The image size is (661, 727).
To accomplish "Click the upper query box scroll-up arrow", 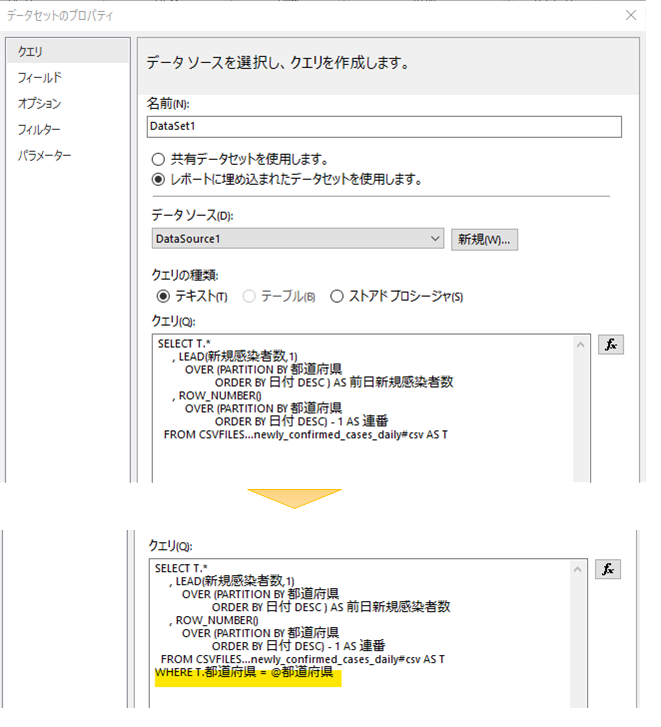I will (581, 345).
